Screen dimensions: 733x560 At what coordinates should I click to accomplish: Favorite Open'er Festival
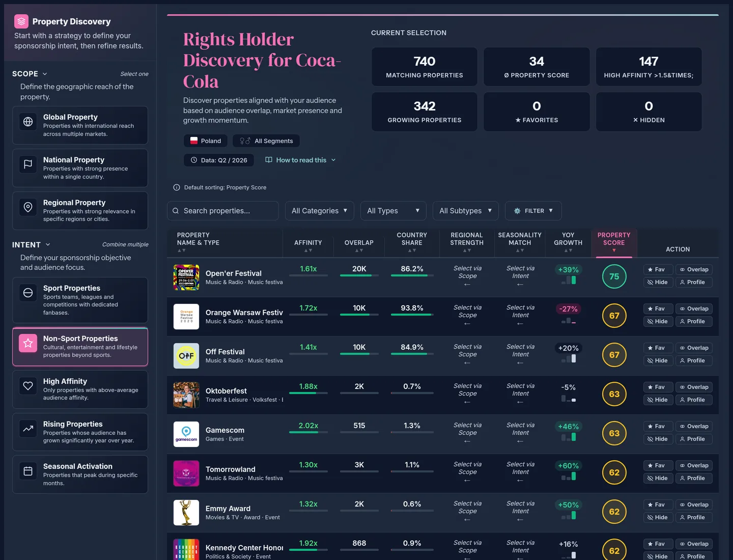tap(658, 269)
